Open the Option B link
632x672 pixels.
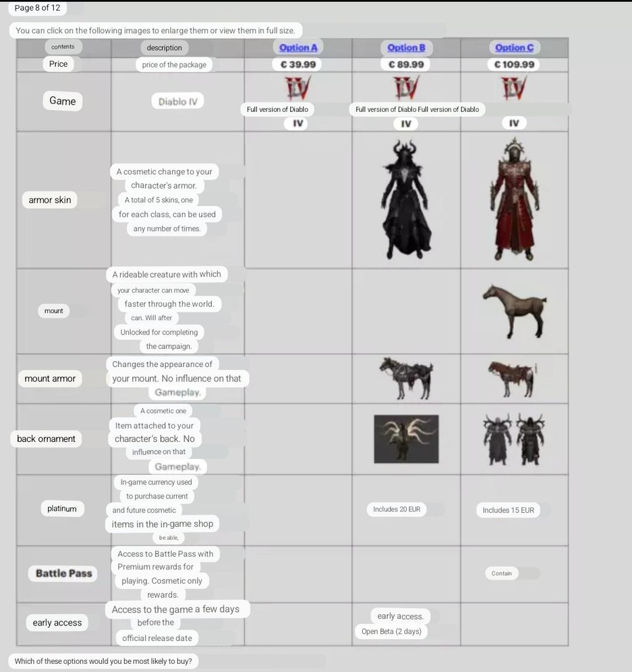(x=406, y=48)
